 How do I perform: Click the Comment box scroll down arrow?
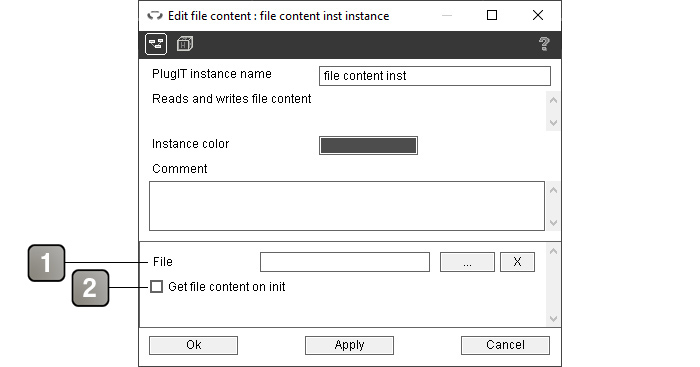click(553, 222)
